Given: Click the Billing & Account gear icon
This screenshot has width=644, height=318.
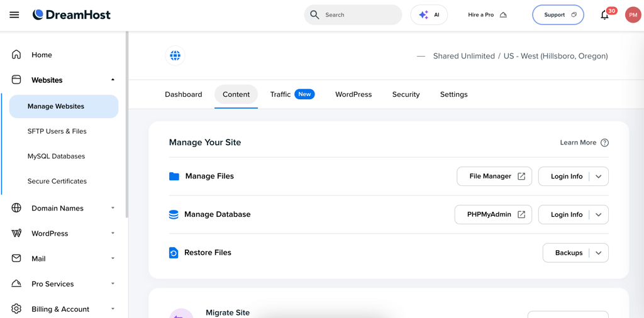Looking at the screenshot, I should tap(16, 309).
